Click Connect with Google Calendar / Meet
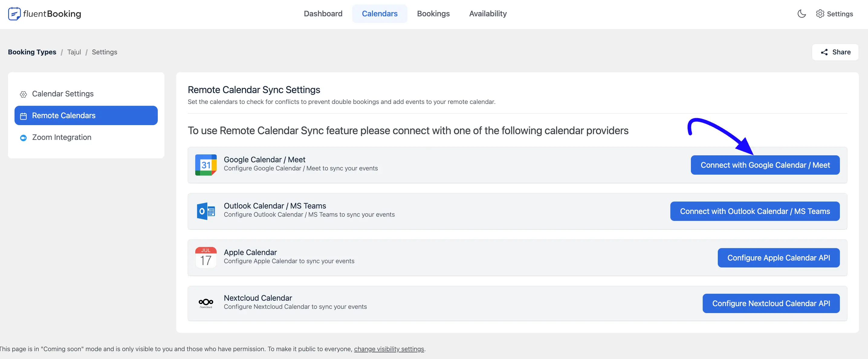This screenshot has width=868, height=359. click(x=765, y=165)
